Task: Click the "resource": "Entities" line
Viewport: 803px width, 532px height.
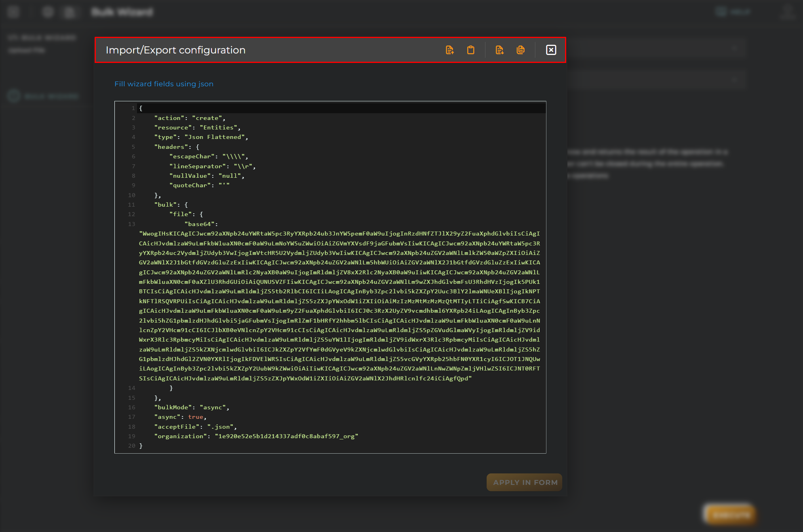Action: [x=197, y=127]
